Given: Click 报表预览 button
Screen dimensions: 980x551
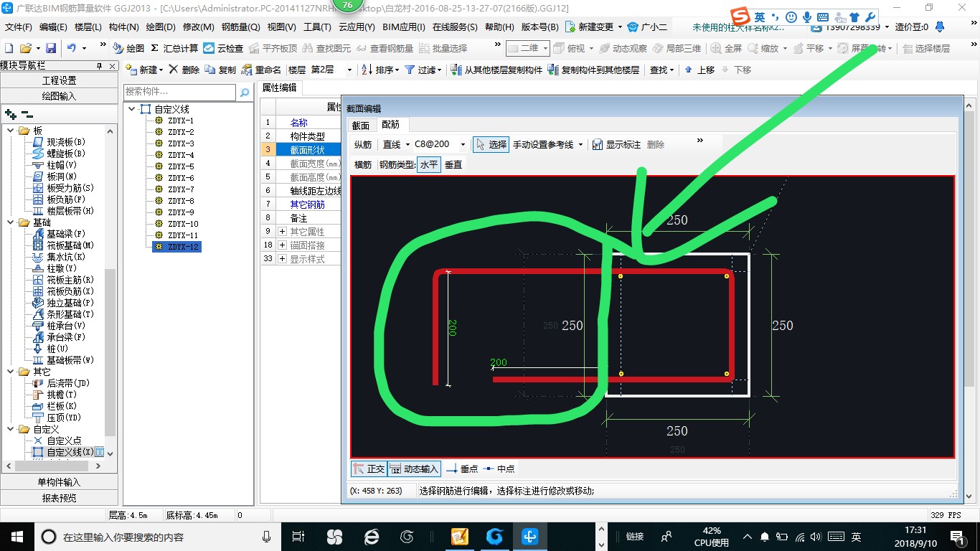Looking at the screenshot, I should [x=59, y=497].
